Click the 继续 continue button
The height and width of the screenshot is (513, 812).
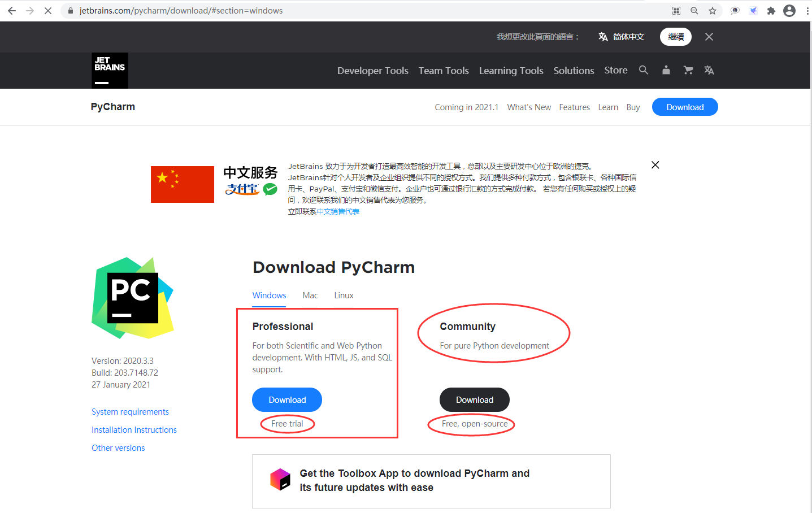point(676,37)
